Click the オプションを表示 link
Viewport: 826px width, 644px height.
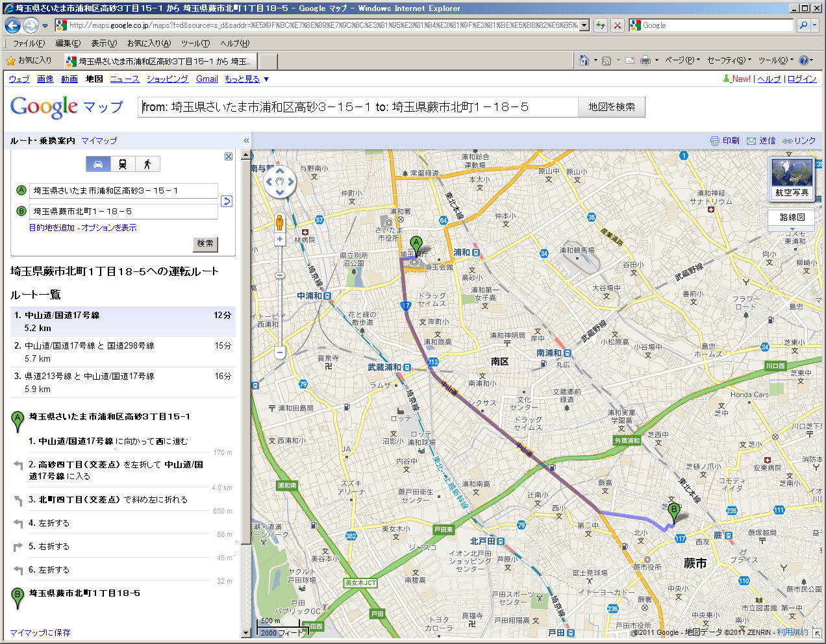[x=109, y=228]
